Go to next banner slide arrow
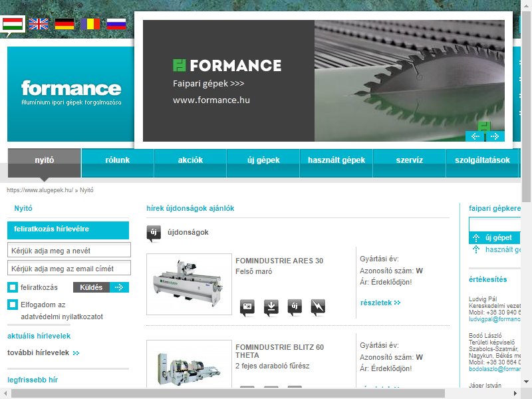This screenshot has height=399, width=532. 495,136
